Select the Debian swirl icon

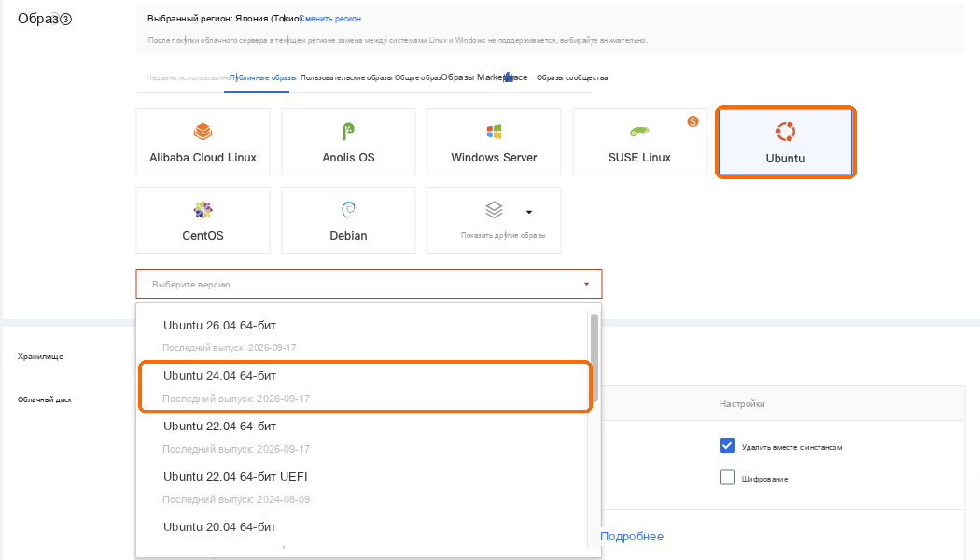point(348,210)
